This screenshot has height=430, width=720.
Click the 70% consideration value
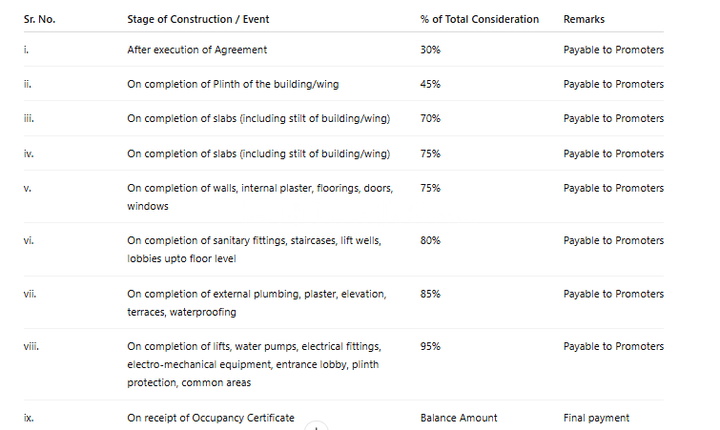coord(430,119)
